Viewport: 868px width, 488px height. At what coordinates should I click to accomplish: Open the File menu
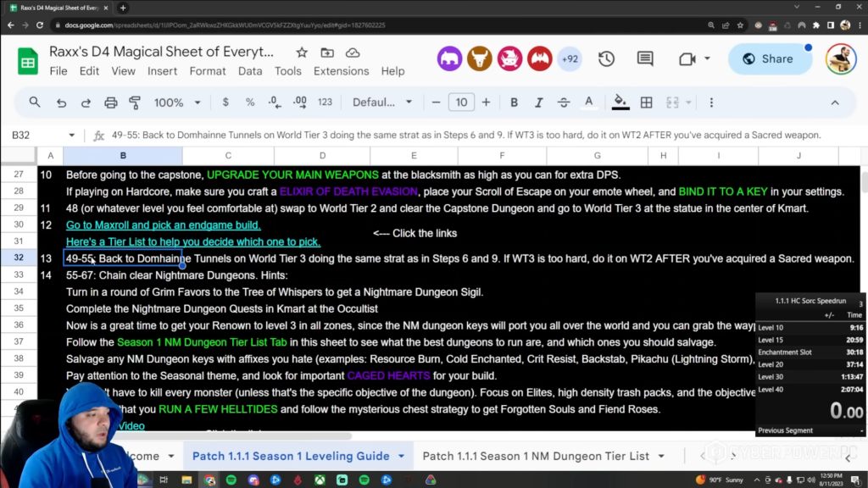click(58, 71)
